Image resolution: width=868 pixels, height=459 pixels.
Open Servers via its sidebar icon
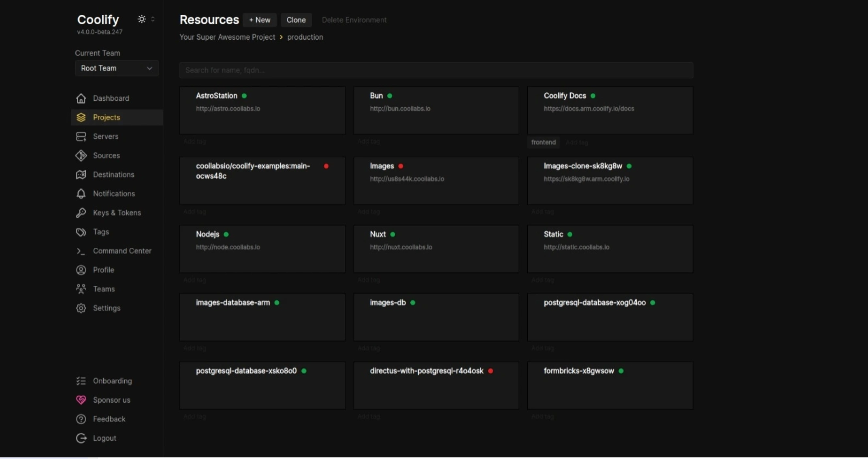tap(81, 136)
